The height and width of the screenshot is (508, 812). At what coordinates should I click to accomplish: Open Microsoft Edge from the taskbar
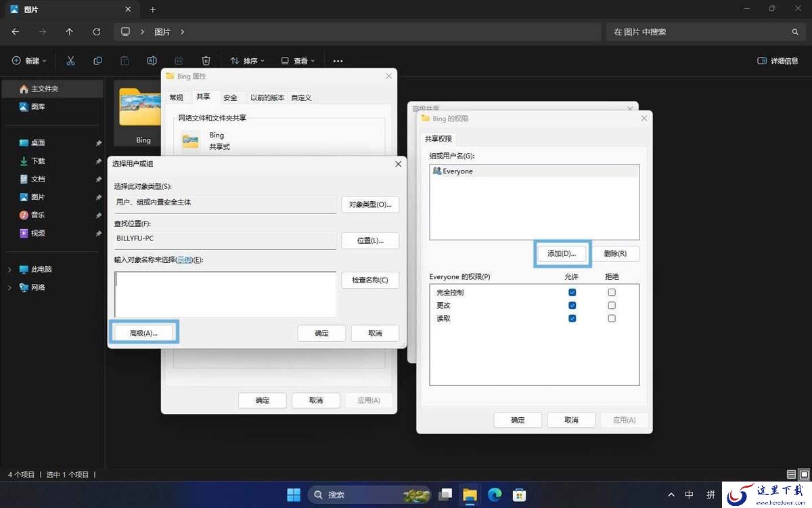coord(495,494)
